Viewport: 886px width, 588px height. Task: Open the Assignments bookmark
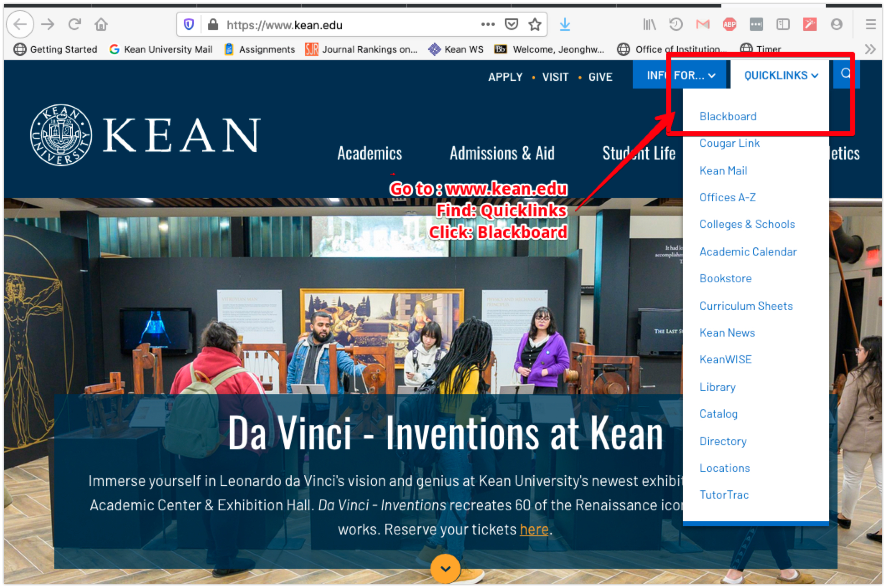click(x=260, y=49)
